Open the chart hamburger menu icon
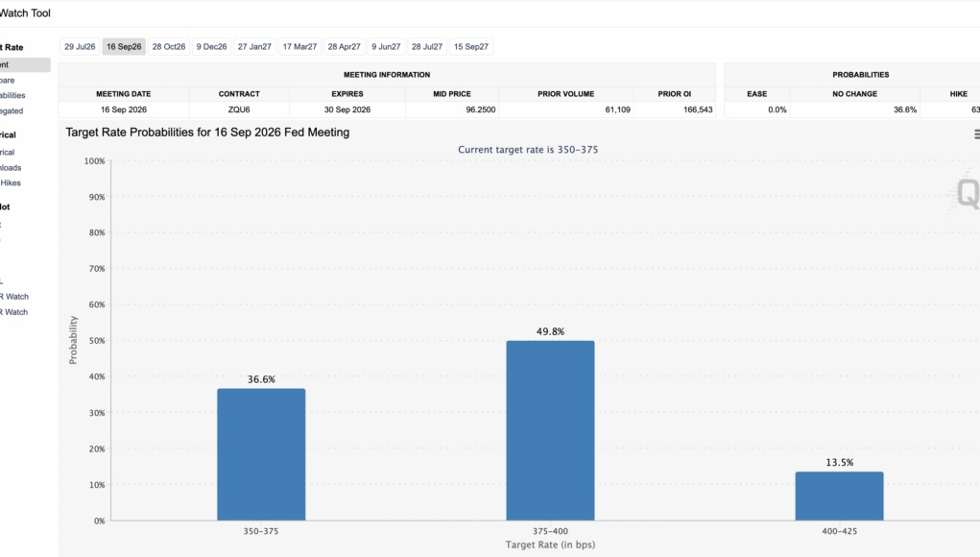 [x=976, y=133]
